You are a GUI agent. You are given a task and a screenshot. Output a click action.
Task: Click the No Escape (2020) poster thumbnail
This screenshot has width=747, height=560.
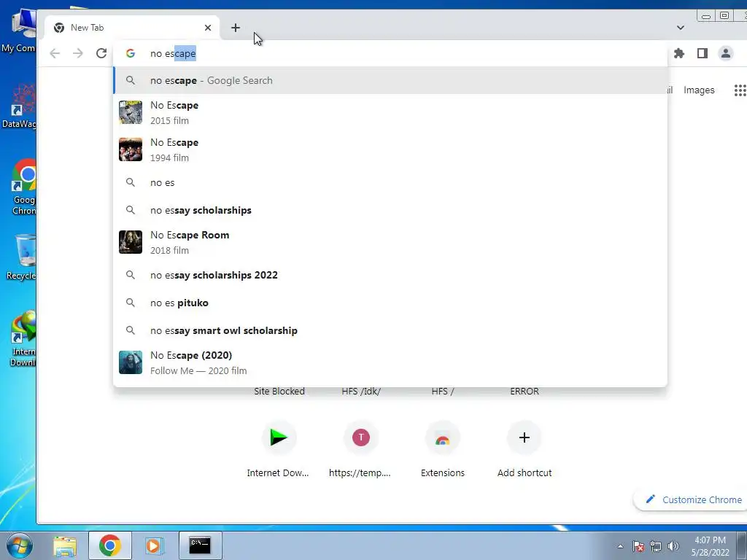[x=131, y=362]
